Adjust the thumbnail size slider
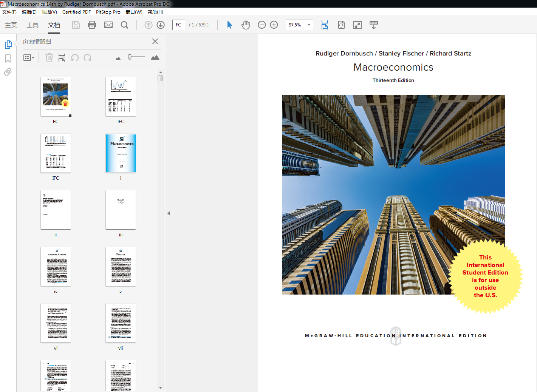The width and height of the screenshot is (537, 392). coord(130,57)
